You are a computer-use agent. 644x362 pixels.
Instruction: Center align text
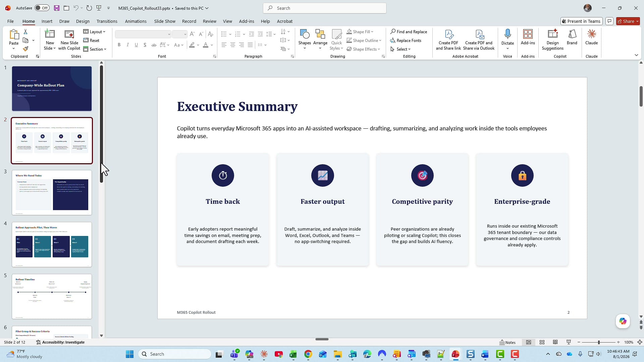pos(232,45)
